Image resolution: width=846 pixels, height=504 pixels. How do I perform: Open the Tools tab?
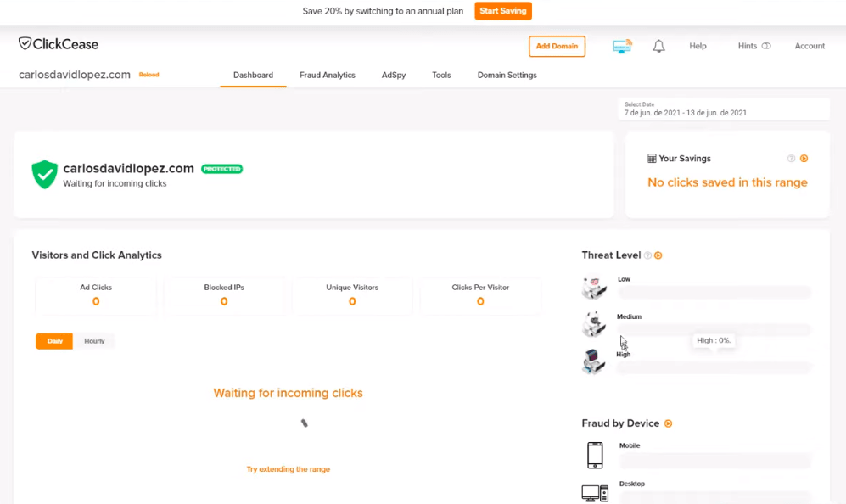pyautogui.click(x=441, y=75)
